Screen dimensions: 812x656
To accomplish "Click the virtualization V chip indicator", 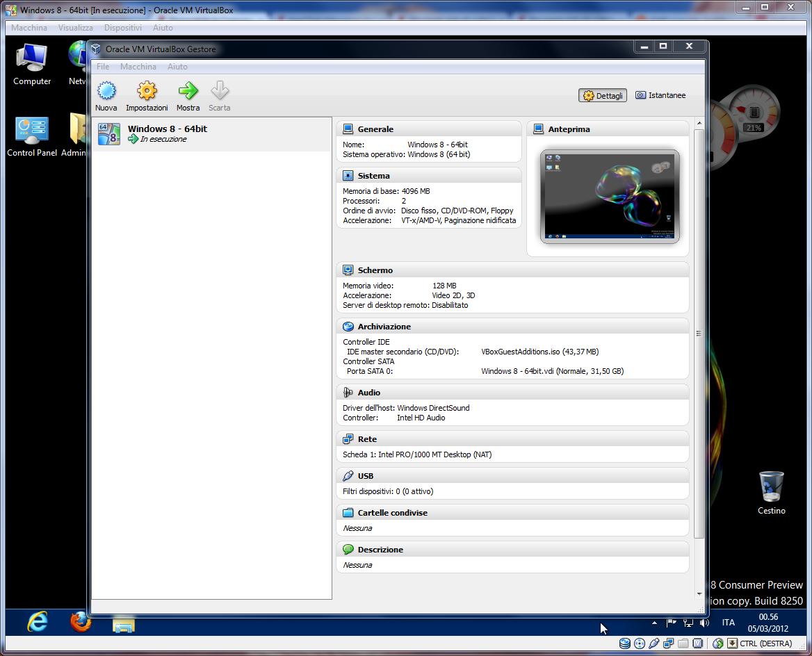I will pyautogui.click(x=697, y=643).
